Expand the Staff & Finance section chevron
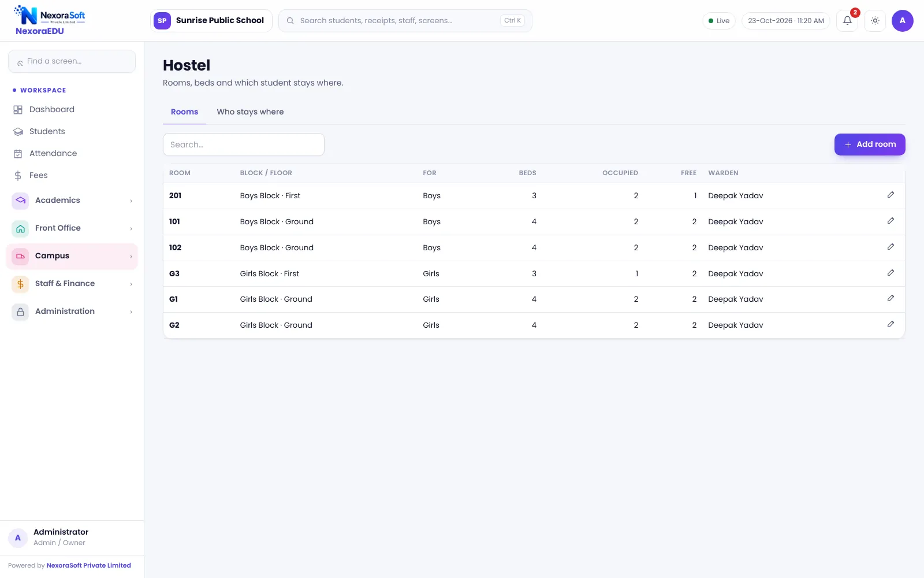 tap(131, 284)
